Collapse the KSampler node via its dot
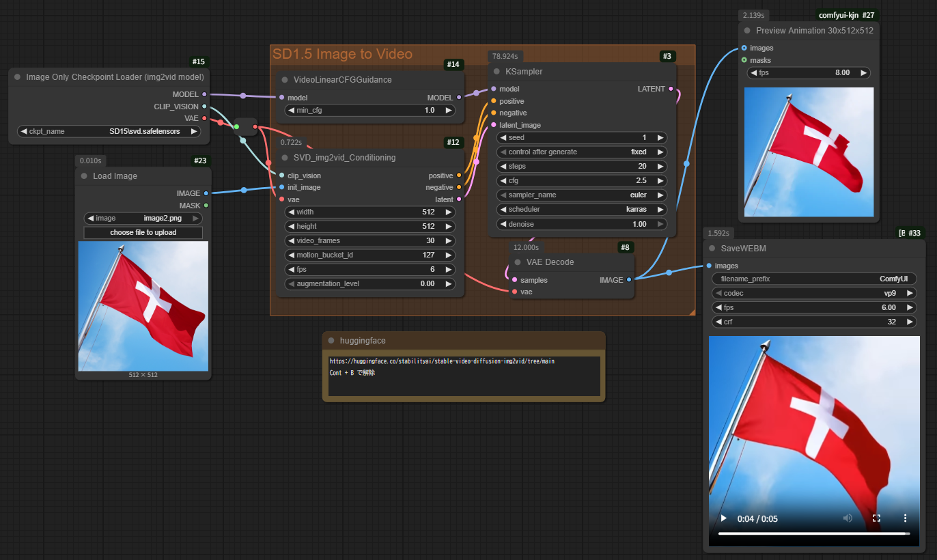The height and width of the screenshot is (560, 937). tap(496, 72)
